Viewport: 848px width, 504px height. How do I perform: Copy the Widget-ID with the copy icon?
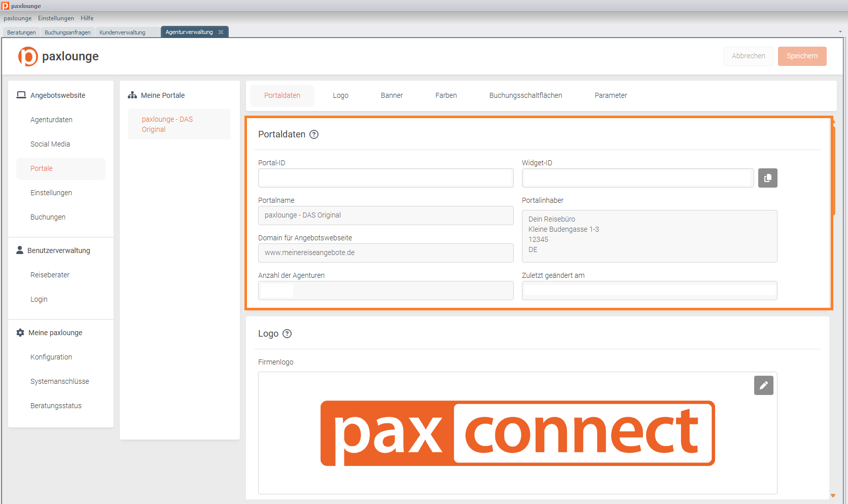coord(768,178)
